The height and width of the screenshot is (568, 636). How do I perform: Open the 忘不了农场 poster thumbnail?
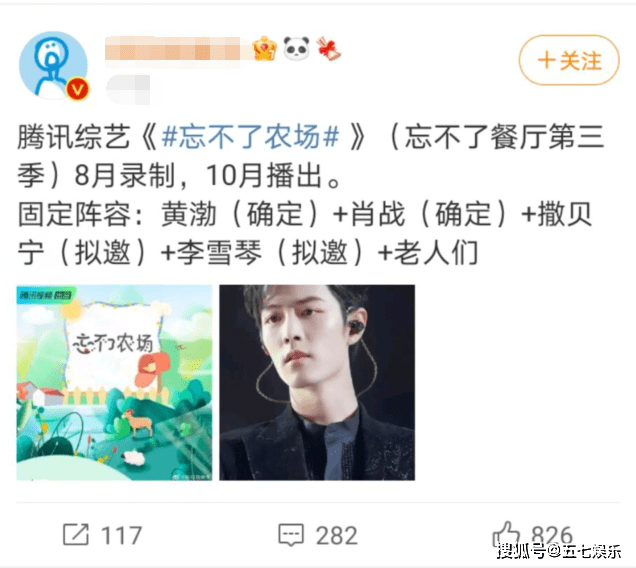pos(114,383)
